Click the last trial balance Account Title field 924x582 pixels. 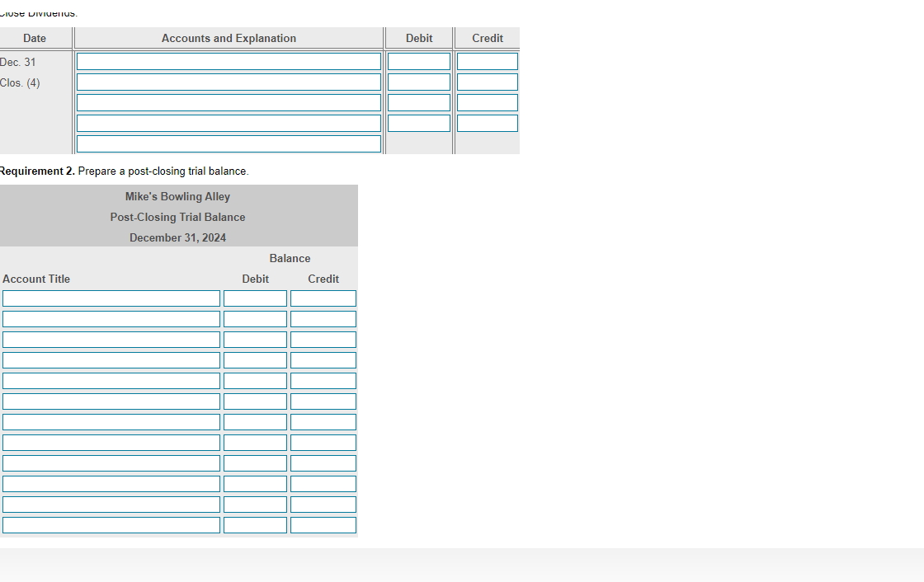pos(111,525)
